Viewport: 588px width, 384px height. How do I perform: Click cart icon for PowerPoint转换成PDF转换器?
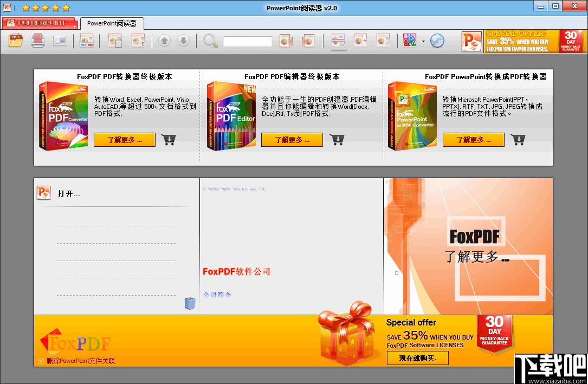tap(518, 140)
